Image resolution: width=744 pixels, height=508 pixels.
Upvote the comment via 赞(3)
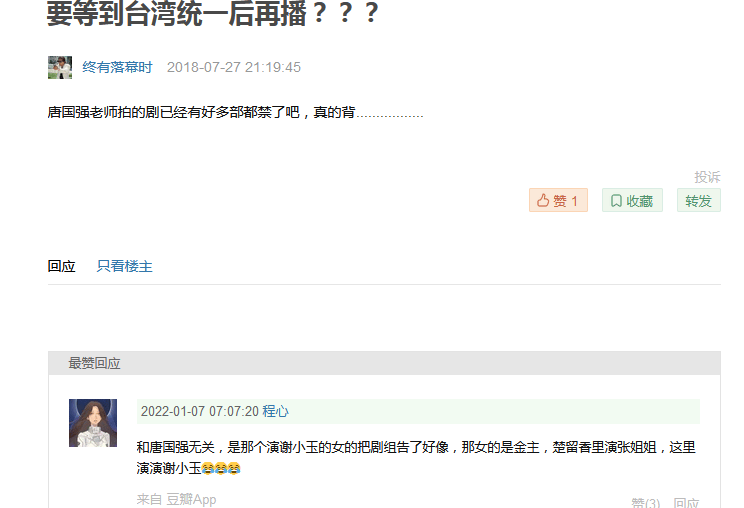tap(646, 503)
